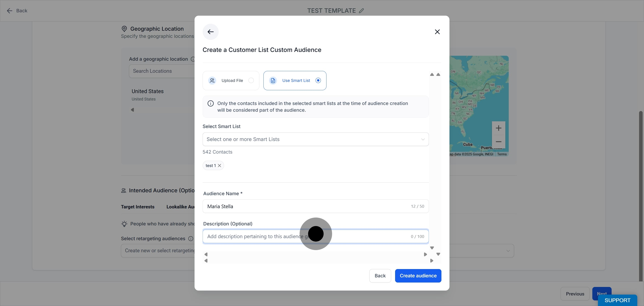644x306 pixels.
Task: Click the info icon beside Select retargeting audiences
Action: point(191,238)
